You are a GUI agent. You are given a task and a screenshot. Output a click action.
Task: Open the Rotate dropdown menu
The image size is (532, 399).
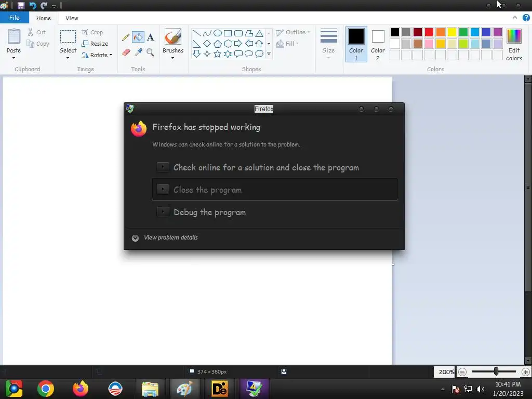click(97, 55)
